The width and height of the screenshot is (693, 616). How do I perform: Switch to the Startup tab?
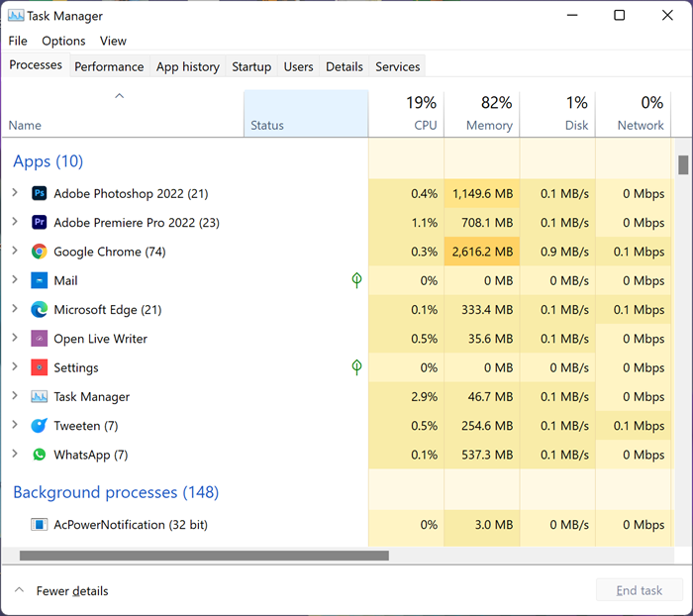(x=251, y=66)
